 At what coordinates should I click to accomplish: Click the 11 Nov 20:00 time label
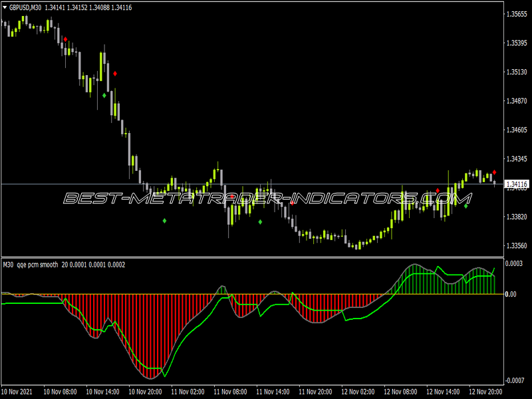[315, 392]
